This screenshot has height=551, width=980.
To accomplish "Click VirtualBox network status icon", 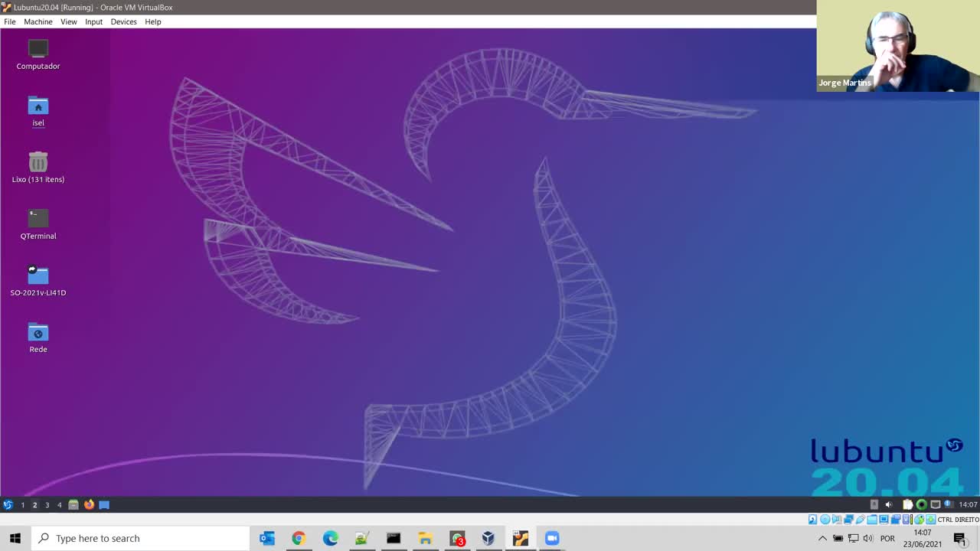I will pos(848,520).
